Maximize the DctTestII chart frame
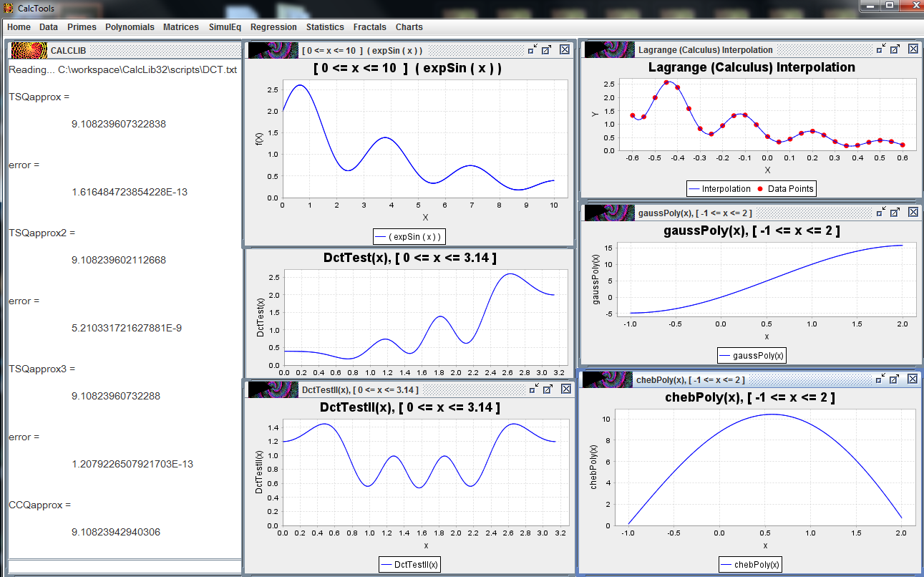924x577 pixels. coord(548,388)
